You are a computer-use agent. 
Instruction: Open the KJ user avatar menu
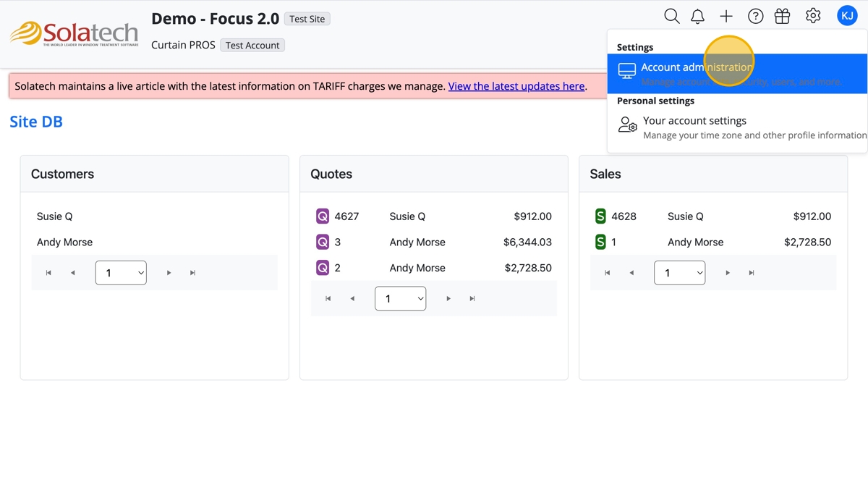(847, 15)
